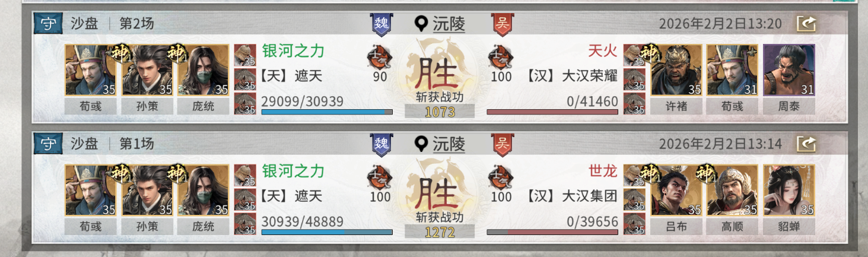Viewport: 868px width, 257px height.
Task: Open 周泰 general portrait
Action: (x=788, y=70)
